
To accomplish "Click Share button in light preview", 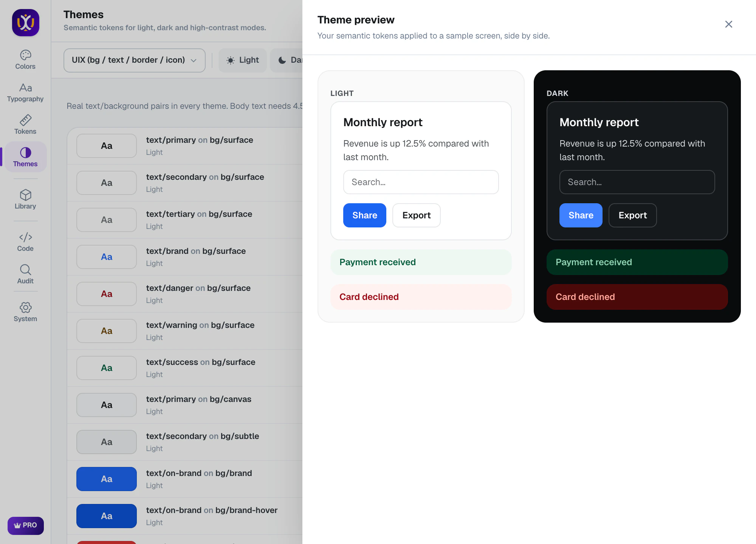I will pos(365,215).
